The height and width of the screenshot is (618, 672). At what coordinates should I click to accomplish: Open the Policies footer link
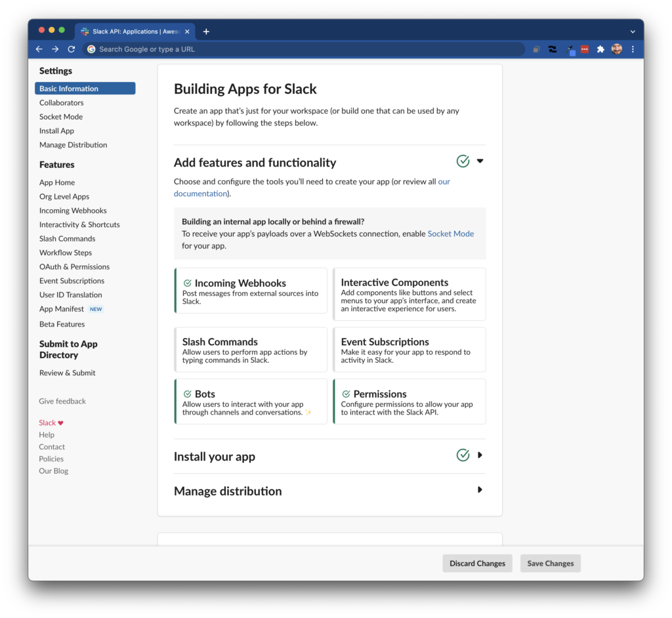coord(51,459)
